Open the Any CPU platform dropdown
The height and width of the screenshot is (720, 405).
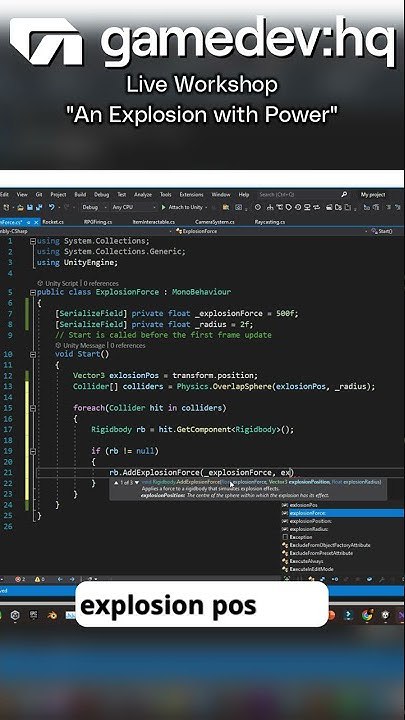point(133,208)
